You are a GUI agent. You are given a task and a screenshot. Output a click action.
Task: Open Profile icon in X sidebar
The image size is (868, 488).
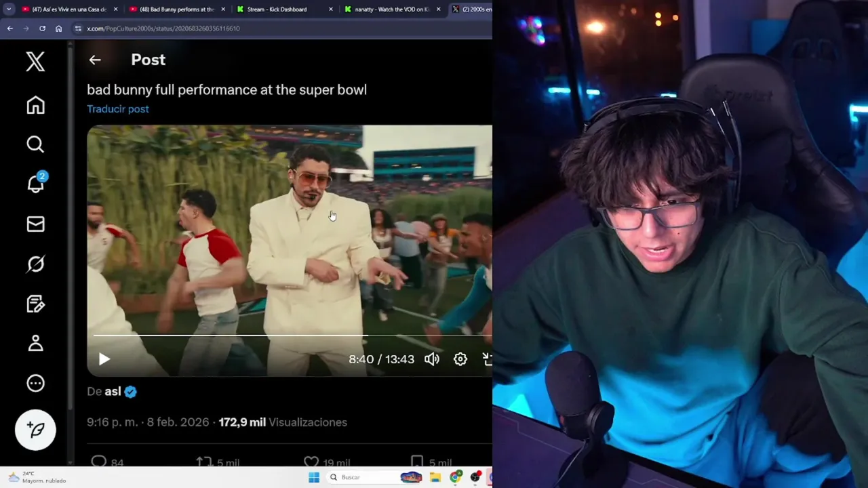click(x=35, y=344)
